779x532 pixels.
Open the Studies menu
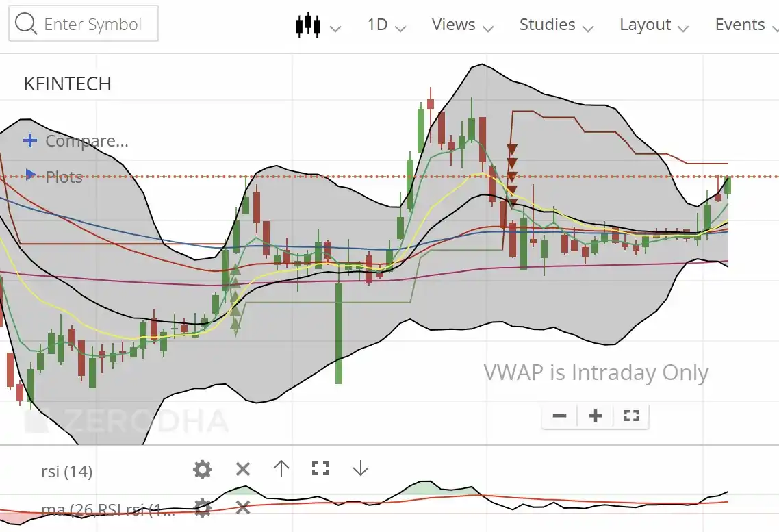557,25
